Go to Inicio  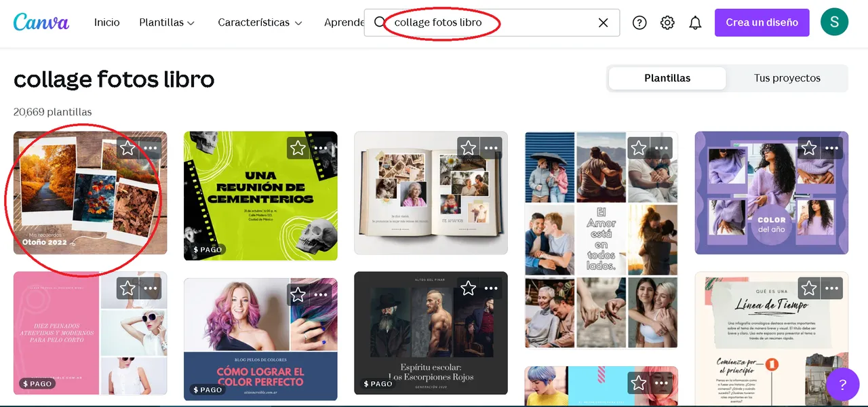106,22
